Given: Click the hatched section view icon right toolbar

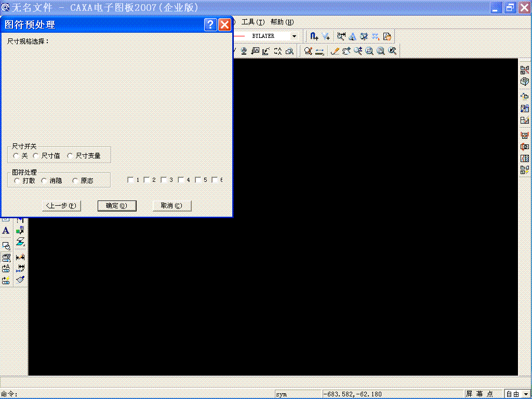Looking at the screenshot, I should [525, 158].
